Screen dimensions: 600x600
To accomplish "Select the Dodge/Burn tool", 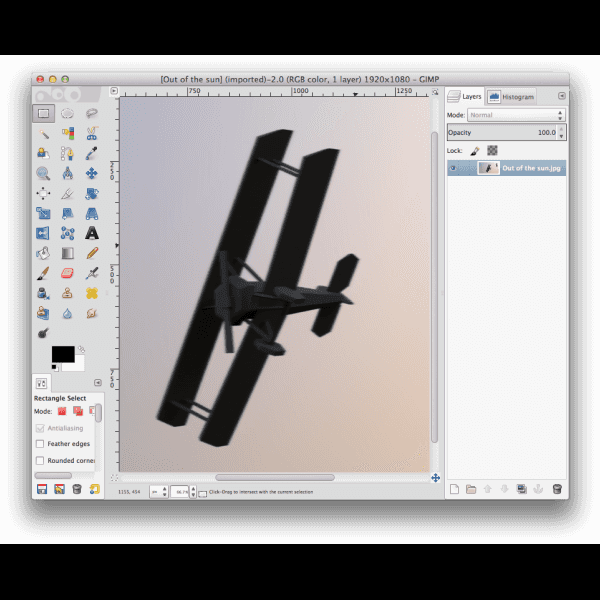I will (43, 333).
